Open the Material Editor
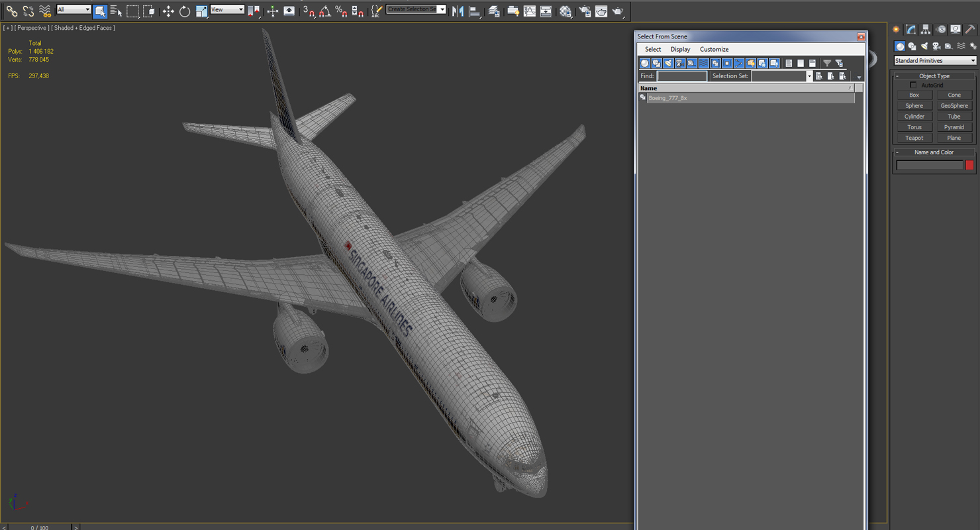Viewport: 980px width, 530px height. coord(565,11)
